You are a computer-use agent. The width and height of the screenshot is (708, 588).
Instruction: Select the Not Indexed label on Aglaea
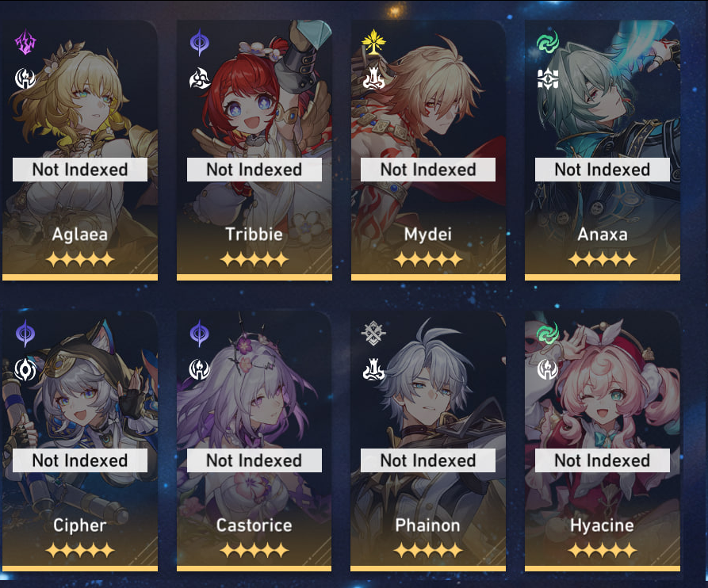[x=80, y=170]
